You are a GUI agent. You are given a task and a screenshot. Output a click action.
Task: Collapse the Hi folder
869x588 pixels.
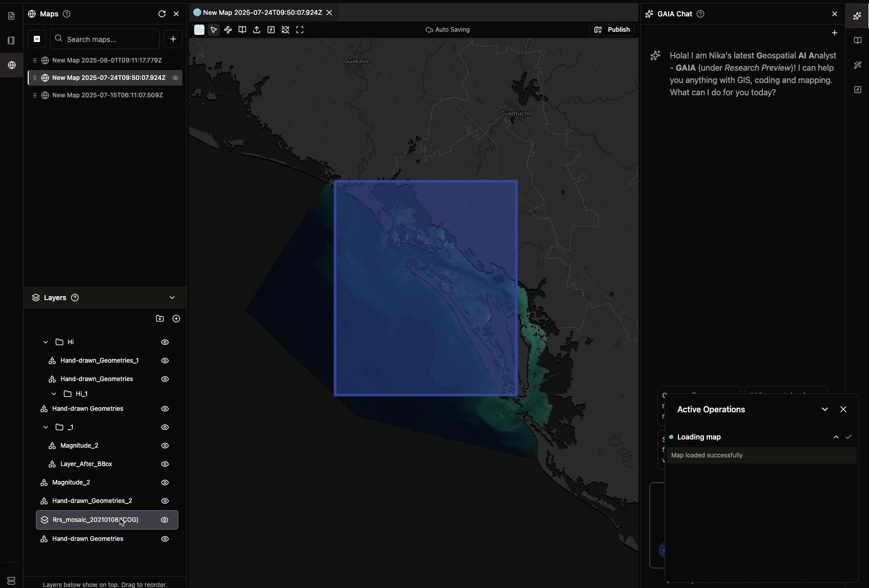[x=46, y=342]
